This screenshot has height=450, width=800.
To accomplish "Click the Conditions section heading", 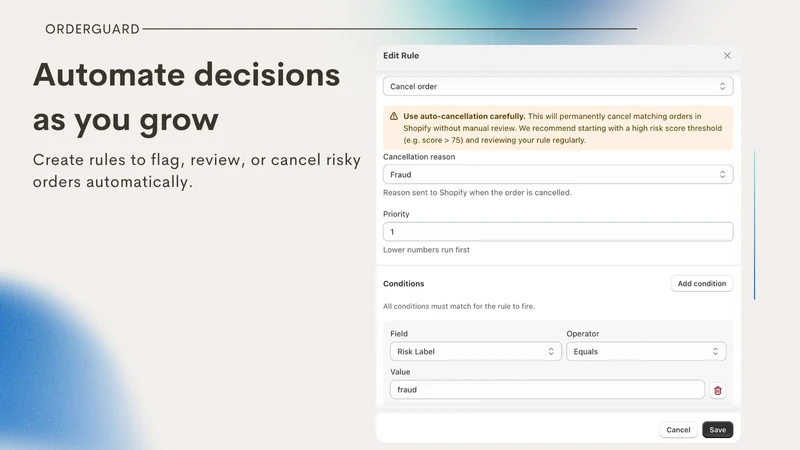I will click(x=404, y=284).
